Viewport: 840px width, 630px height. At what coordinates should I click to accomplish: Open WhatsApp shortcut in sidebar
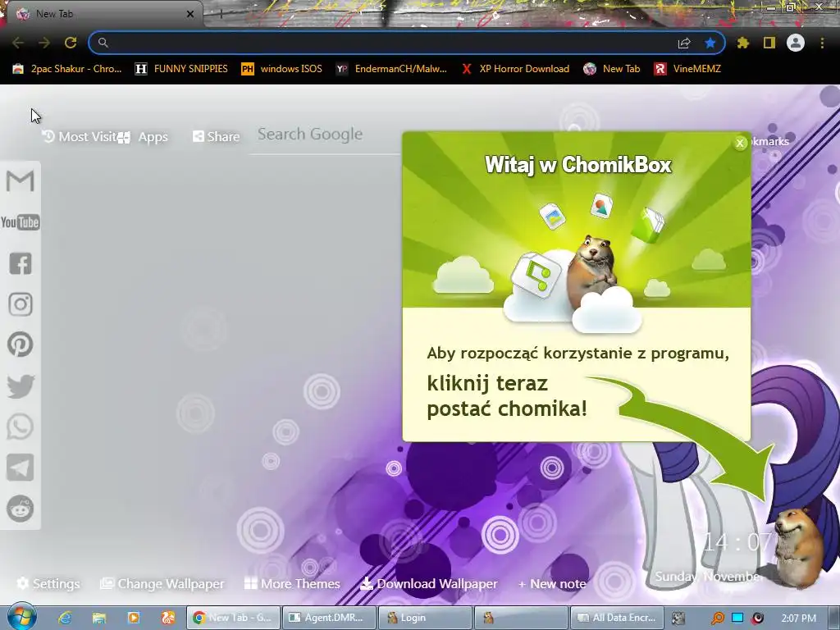point(21,427)
